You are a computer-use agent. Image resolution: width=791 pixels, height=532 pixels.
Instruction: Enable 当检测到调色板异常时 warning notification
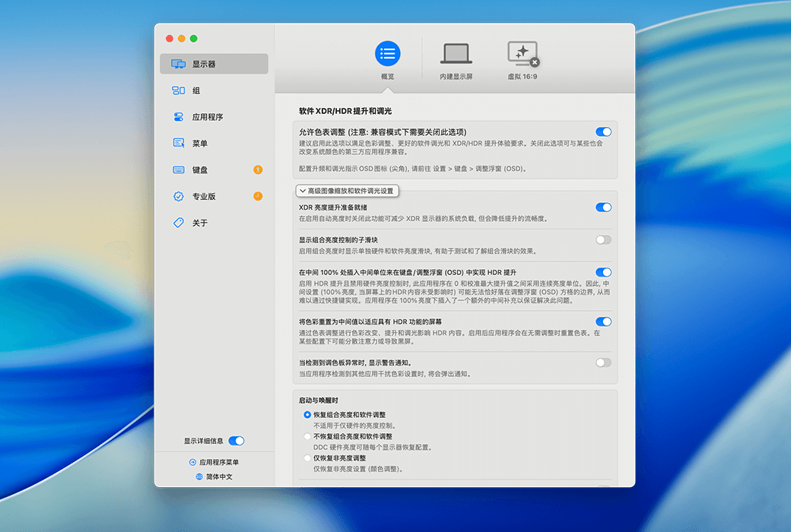[x=603, y=363]
